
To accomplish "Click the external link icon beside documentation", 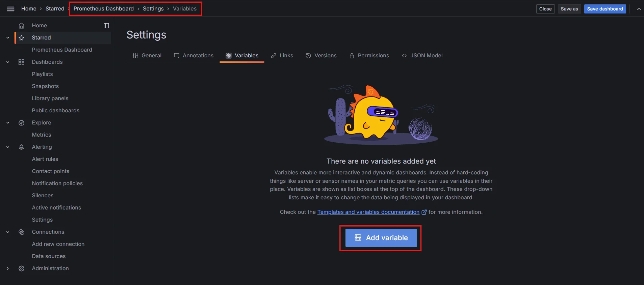I will point(424,212).
